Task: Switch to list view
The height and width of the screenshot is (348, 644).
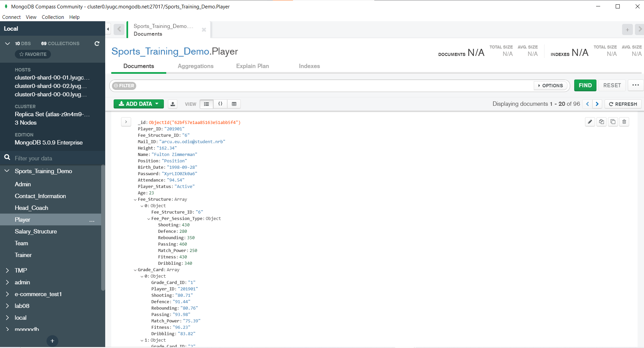Action: (x=206, y=104)
